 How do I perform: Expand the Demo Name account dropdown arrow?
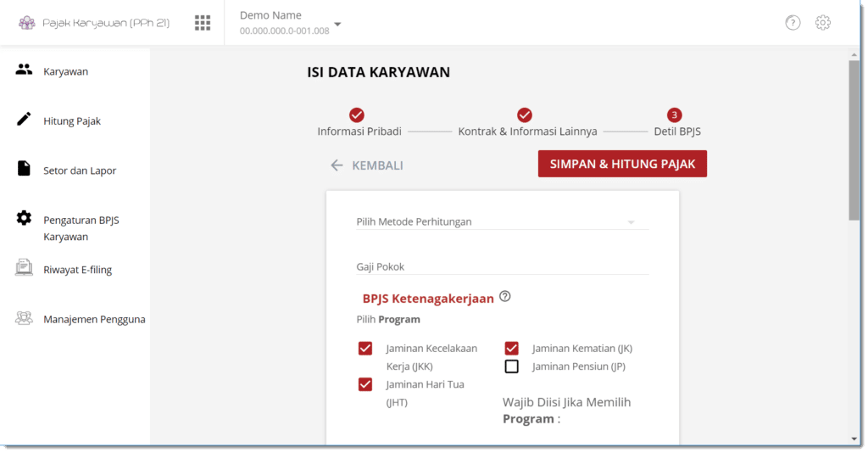click(337, 25)
